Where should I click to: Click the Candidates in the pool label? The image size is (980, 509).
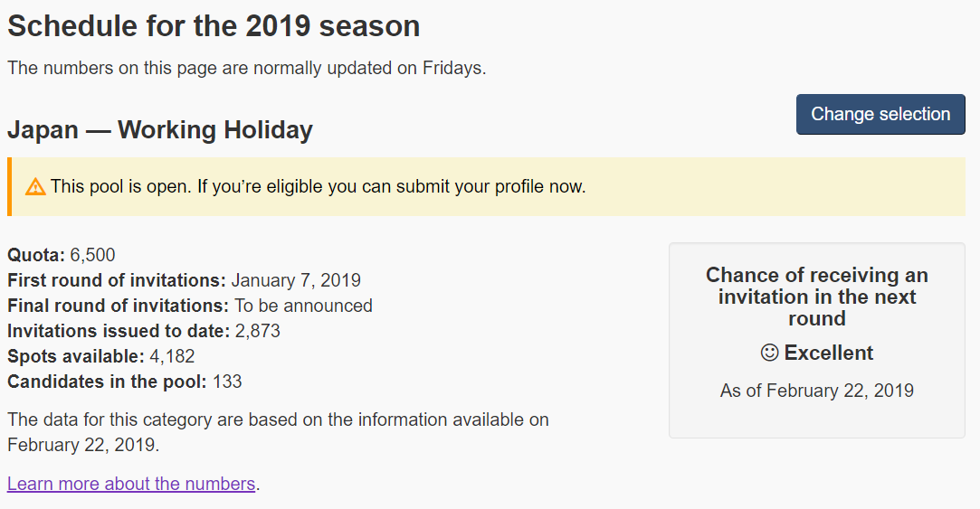coord(107,382)
